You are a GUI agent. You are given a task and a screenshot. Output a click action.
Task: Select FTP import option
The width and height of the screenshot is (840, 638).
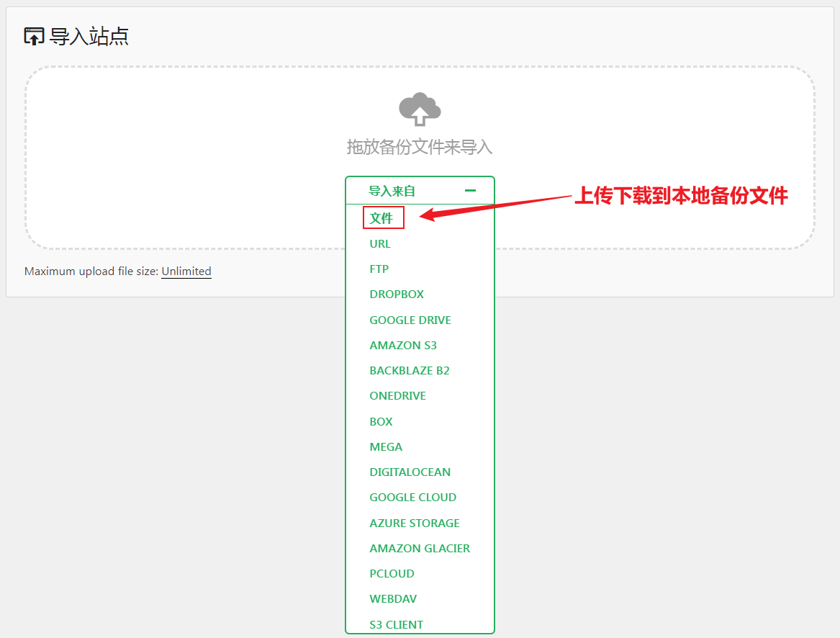pyautogui.click(x=379, y=269)
